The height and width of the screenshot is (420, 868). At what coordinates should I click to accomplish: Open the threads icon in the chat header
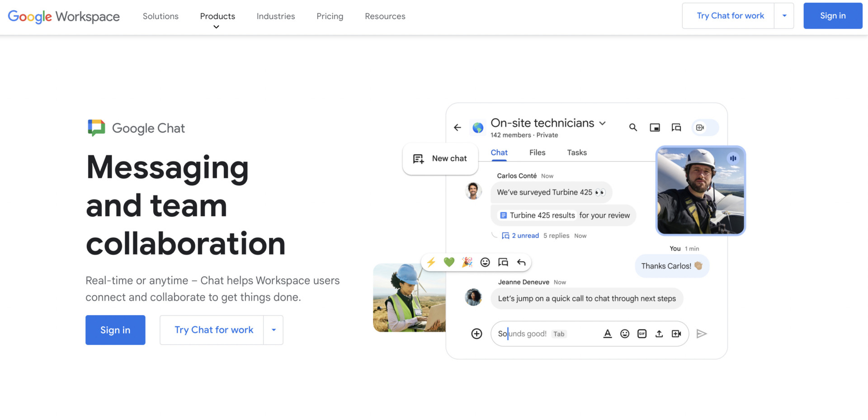pos(676,127)
